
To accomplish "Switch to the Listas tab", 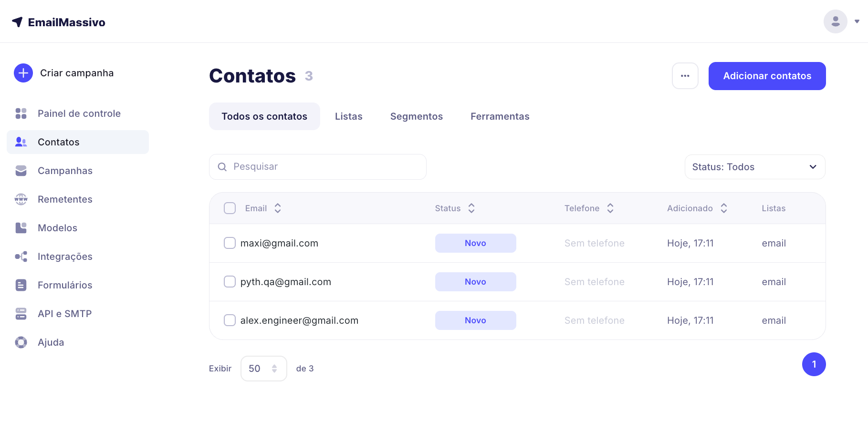I will pyautogui.click(x=348, y=116).
